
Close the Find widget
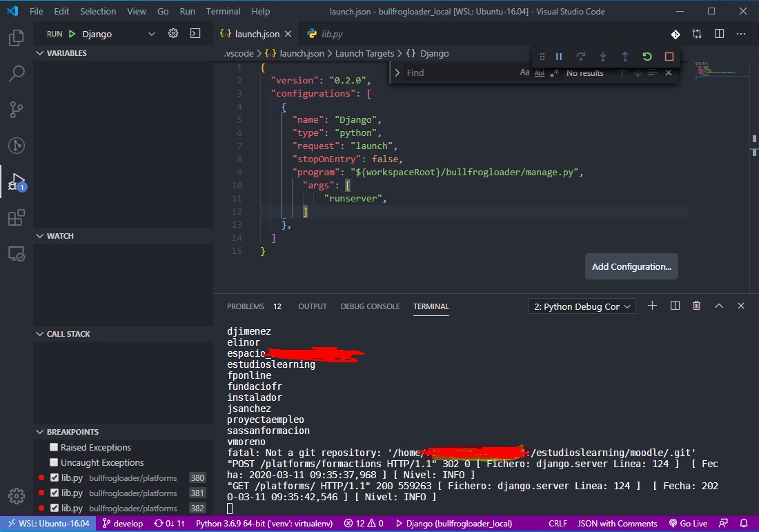pyautogui.click(x=669, y=72)
